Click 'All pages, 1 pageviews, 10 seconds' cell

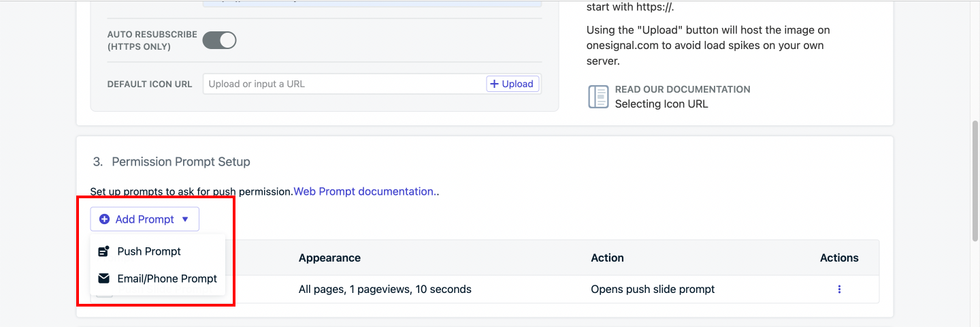385,290
